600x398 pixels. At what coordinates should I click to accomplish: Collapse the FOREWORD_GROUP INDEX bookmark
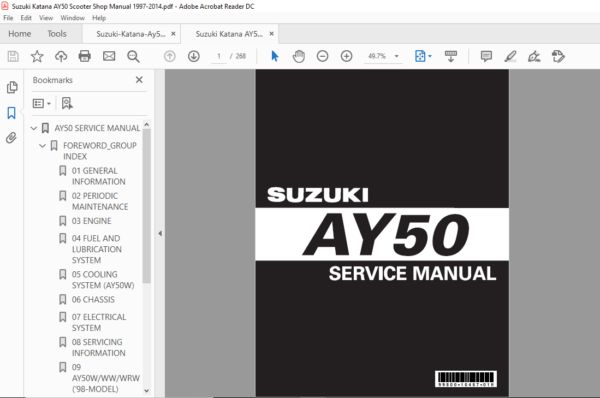tap(42, 146)
